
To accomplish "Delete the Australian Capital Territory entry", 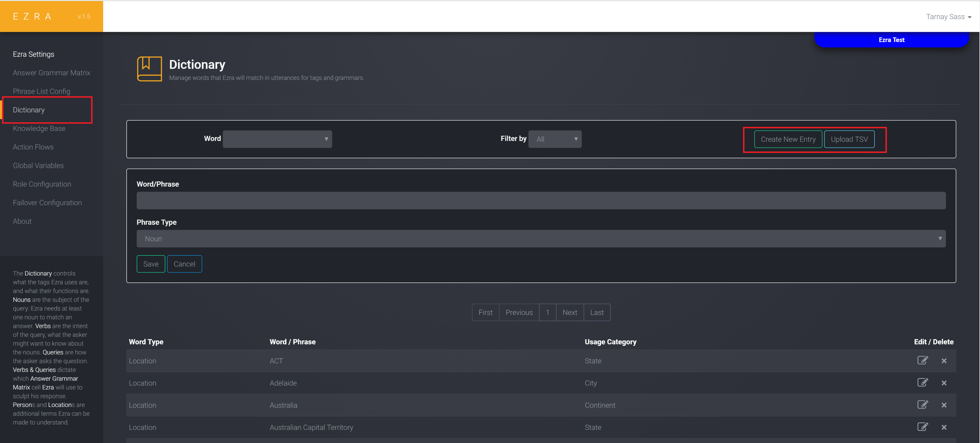I will (x=944, y=427).
